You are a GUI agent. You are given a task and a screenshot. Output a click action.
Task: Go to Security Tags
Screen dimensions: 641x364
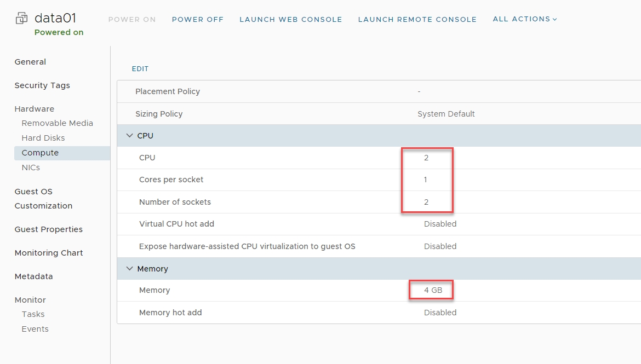[x=42, y=85]
